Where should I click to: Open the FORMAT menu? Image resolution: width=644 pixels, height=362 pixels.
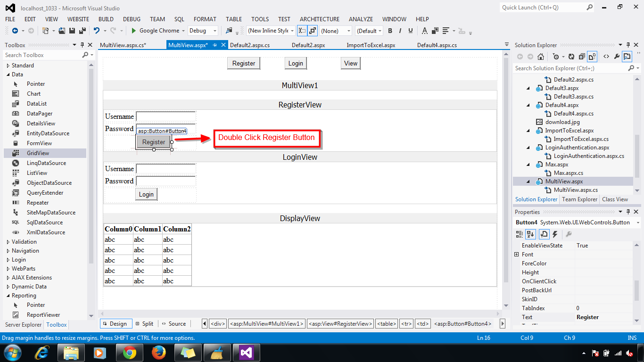tap(205, 19)
